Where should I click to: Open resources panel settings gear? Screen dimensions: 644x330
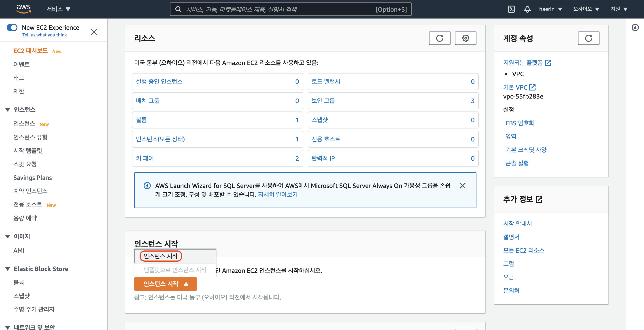click(465, 38)
